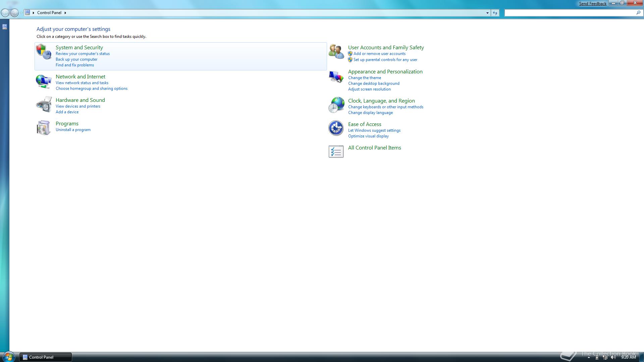Click the User Accounts people icon
644x362 pixels.
pos(336,52)
